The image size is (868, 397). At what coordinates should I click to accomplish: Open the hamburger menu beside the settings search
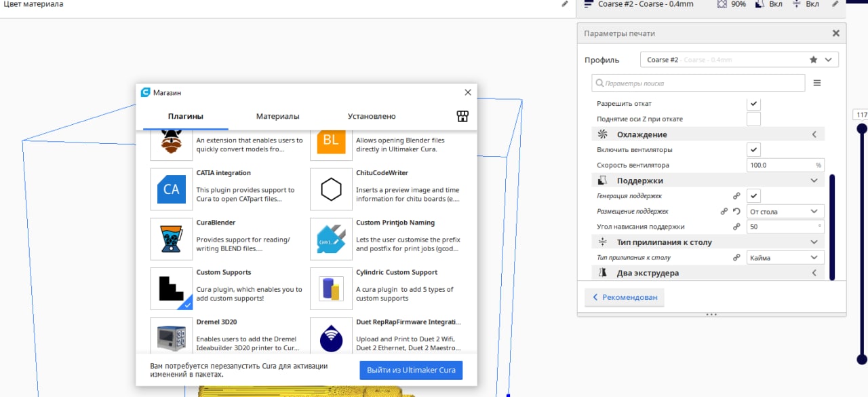click(x=817, y=83)
